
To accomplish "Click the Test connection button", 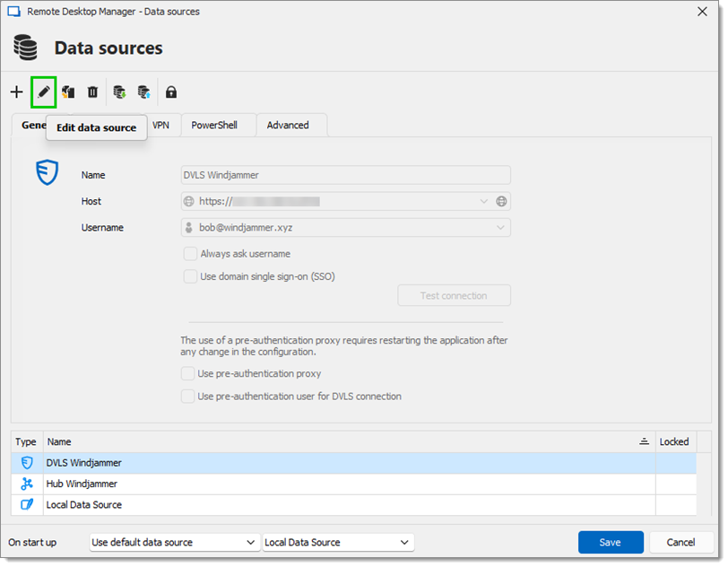I will coord(454,295).
